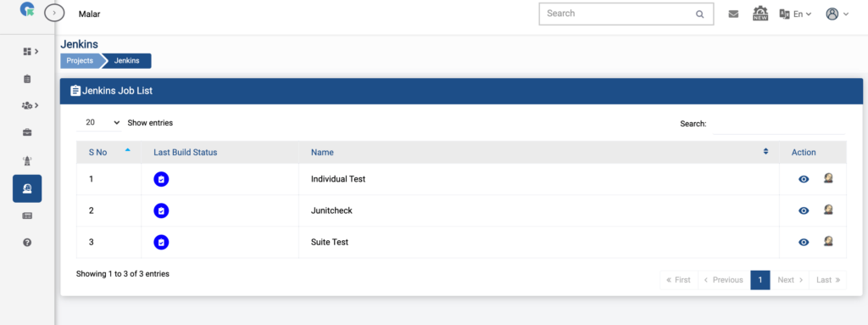Image resolution: width=868 pixels, height=325 pixels.
Task: Sort by the Name column header
Action: (x=539, y=152)
